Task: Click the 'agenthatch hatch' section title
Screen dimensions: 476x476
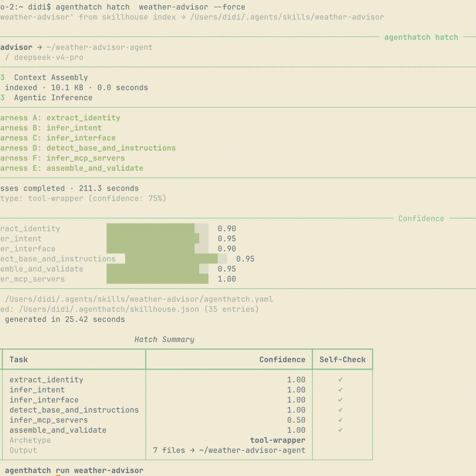Action: coord(421,37)
